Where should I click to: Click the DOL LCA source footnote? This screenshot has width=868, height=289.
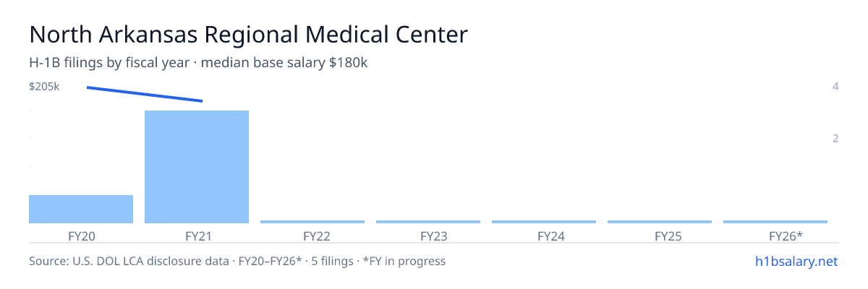coord(237,261)
